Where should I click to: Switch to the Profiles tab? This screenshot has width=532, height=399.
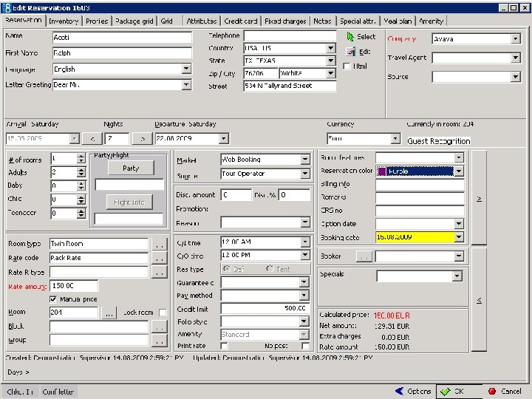pos(97,21)
